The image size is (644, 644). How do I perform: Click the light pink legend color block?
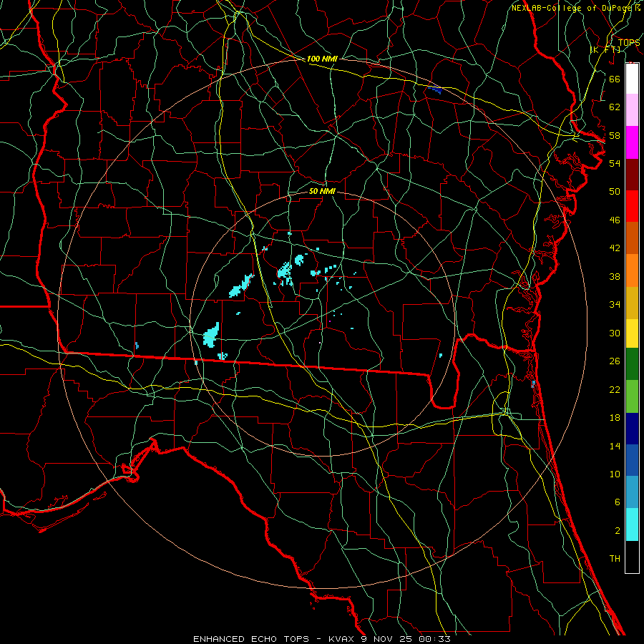pyautogui.click(x=632, y=110)
